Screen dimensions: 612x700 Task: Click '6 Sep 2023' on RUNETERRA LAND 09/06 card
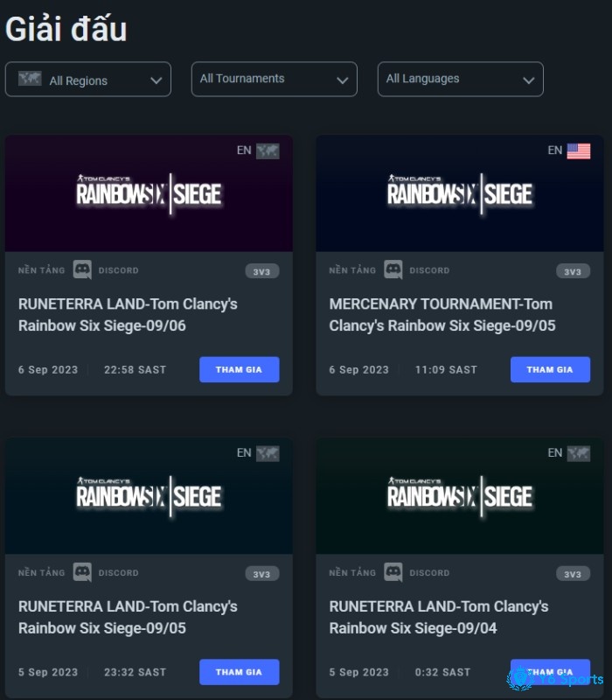click(48, 369)
